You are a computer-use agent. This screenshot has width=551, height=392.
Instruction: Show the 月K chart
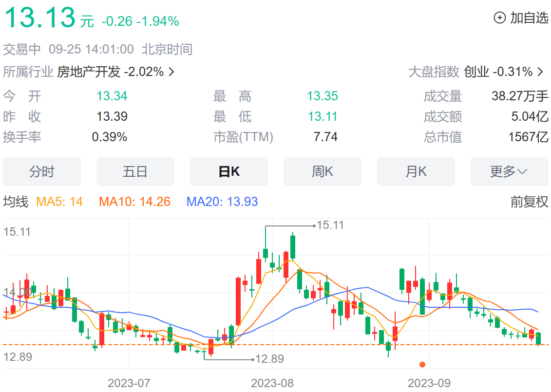coord(416,171)
